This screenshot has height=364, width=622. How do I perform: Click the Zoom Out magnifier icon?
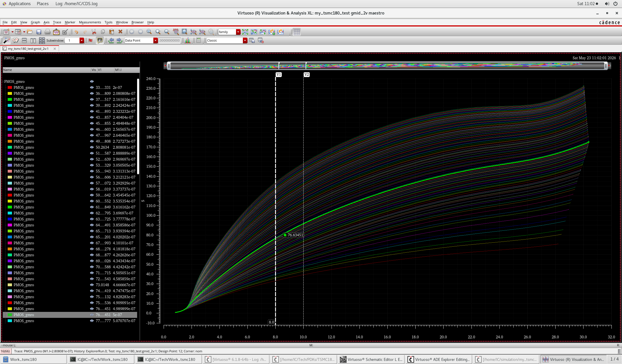(167, 32)
